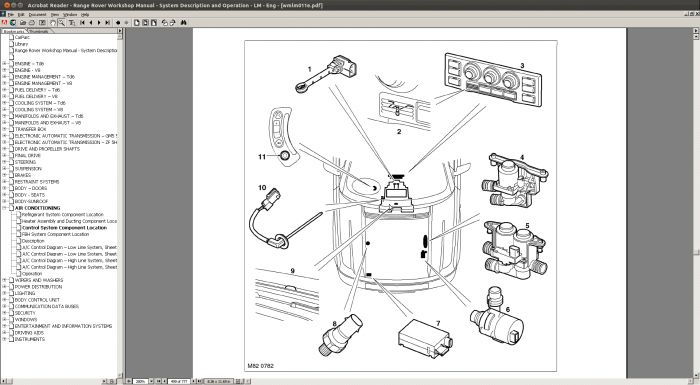This screenshot has height=385, width=700.
Task: Click the page number field in status bar
Action: [179, 381]
